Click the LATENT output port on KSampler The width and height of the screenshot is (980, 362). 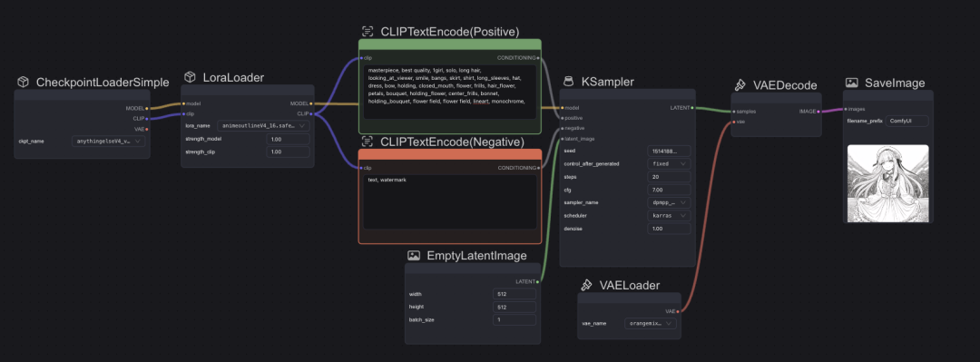point(692,108)
